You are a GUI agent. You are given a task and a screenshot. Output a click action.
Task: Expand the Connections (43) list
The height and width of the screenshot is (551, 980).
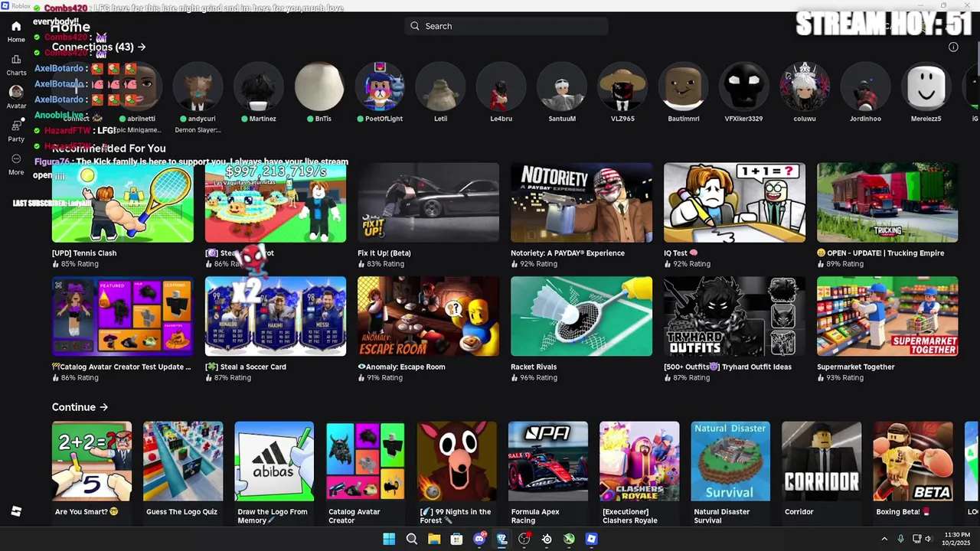(x=99, y=47)
